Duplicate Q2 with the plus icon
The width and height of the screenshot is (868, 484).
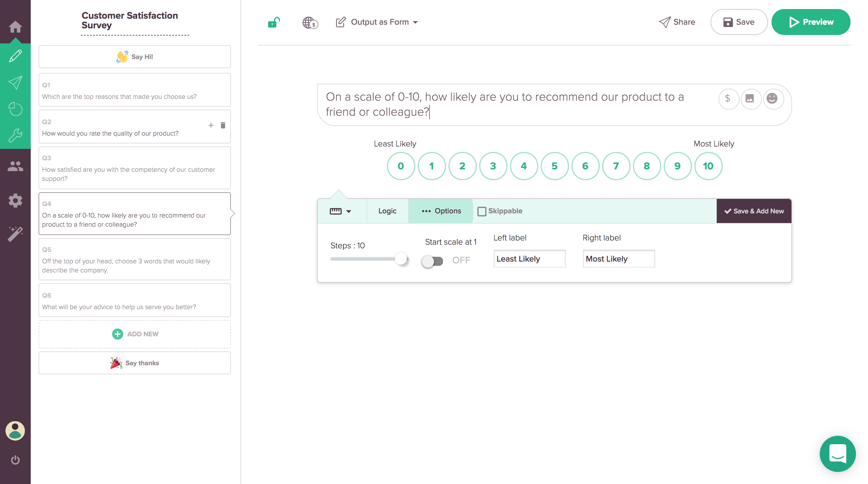tap(211, 125)
